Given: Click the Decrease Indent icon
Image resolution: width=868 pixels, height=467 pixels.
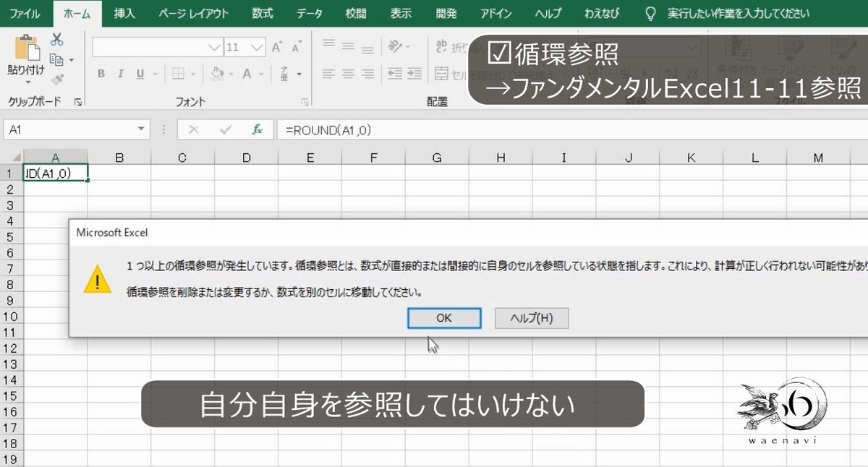Looking at the screenshot, I should 395,74.
